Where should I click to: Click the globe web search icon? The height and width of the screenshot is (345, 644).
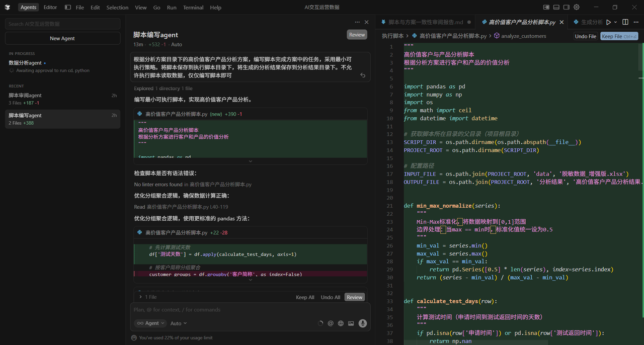(x=341, y=323)
